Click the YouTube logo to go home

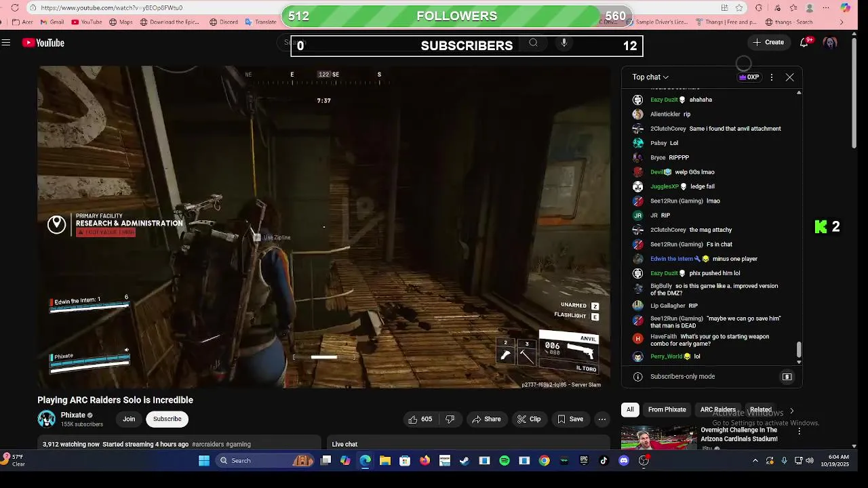click(43, 43)
